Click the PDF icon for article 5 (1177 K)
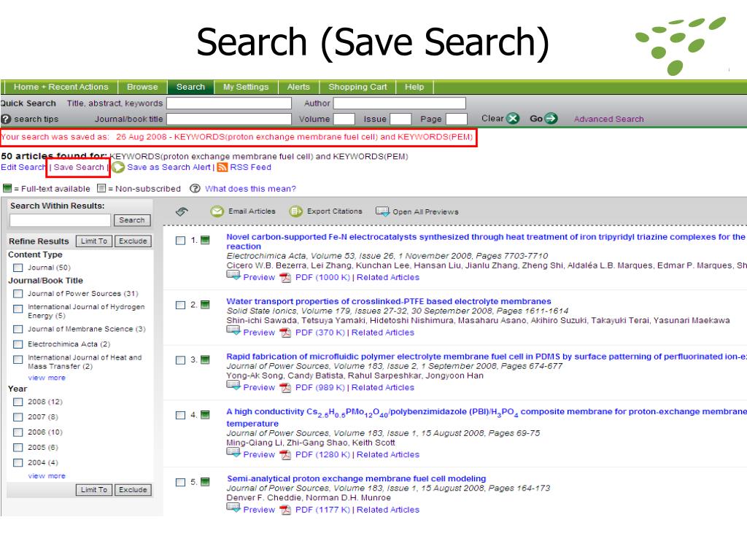 tap(285, 510)
